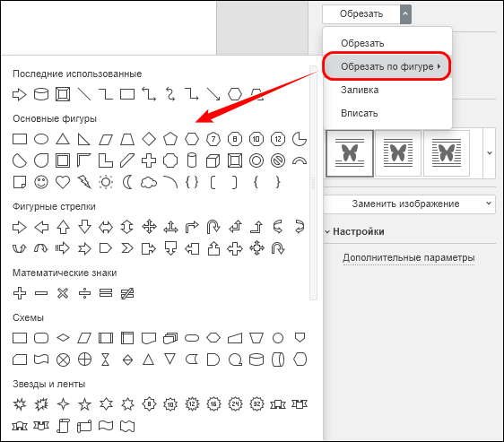504x442 pixels.
Task: Open the Обрезать split button arrow
Action: click(405, 13)
